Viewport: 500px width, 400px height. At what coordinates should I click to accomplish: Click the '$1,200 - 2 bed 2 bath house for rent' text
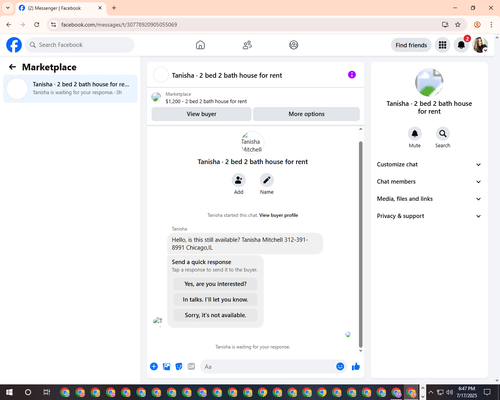[x=206, y=101]
